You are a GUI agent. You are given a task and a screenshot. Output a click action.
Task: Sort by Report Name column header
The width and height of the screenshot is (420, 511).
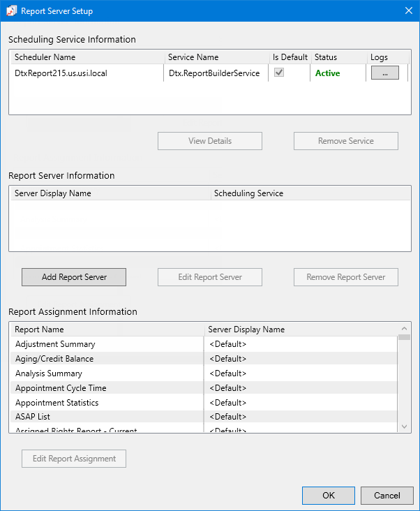(39, 329)
